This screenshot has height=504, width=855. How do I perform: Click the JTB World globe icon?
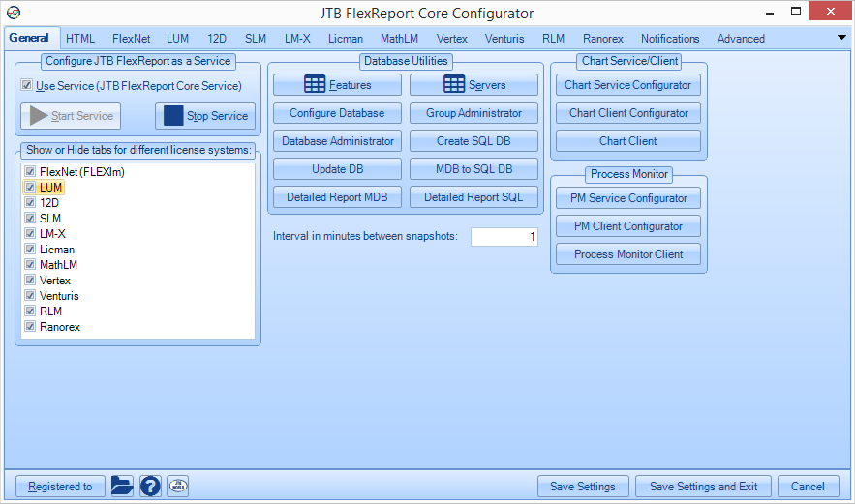(x=178, y=486)
